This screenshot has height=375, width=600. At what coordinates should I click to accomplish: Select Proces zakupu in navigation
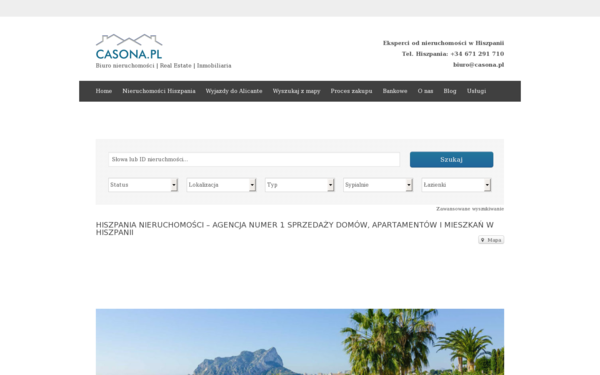pos(351,91)
